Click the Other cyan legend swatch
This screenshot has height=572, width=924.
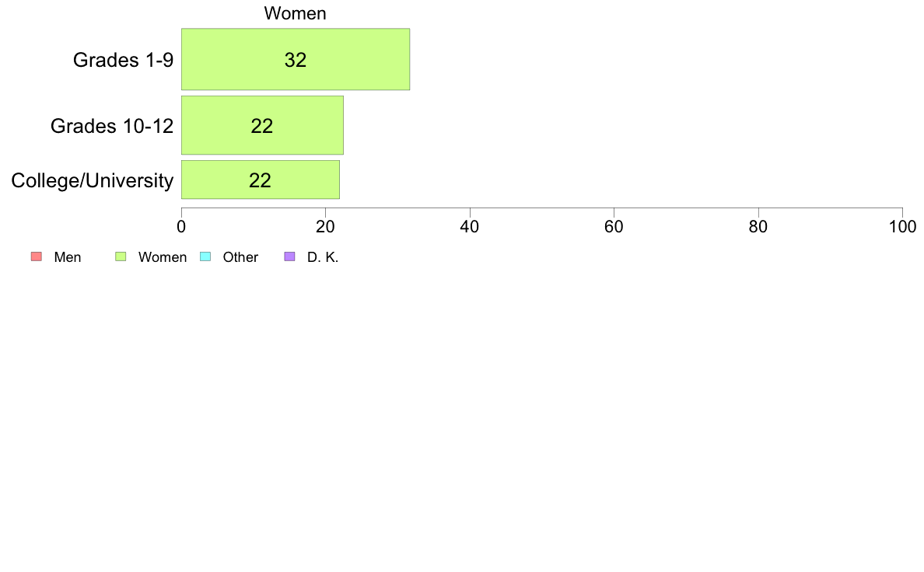click(x=205, y=256)
